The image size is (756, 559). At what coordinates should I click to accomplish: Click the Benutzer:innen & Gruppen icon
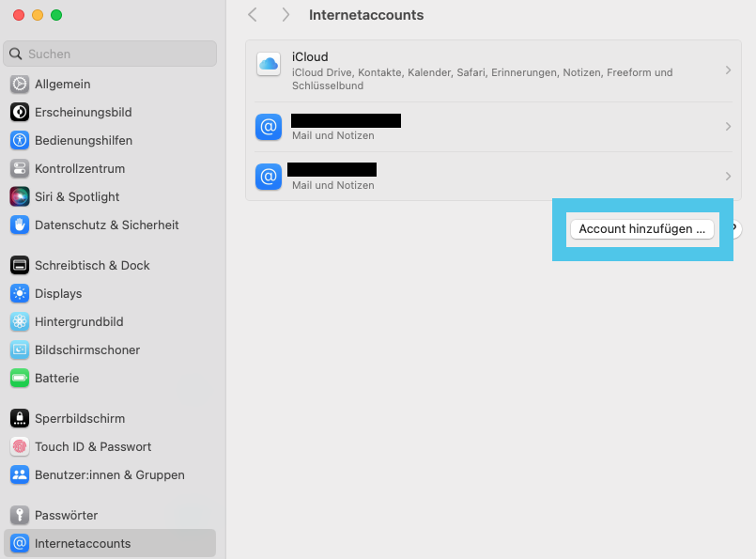click(20, 474)
